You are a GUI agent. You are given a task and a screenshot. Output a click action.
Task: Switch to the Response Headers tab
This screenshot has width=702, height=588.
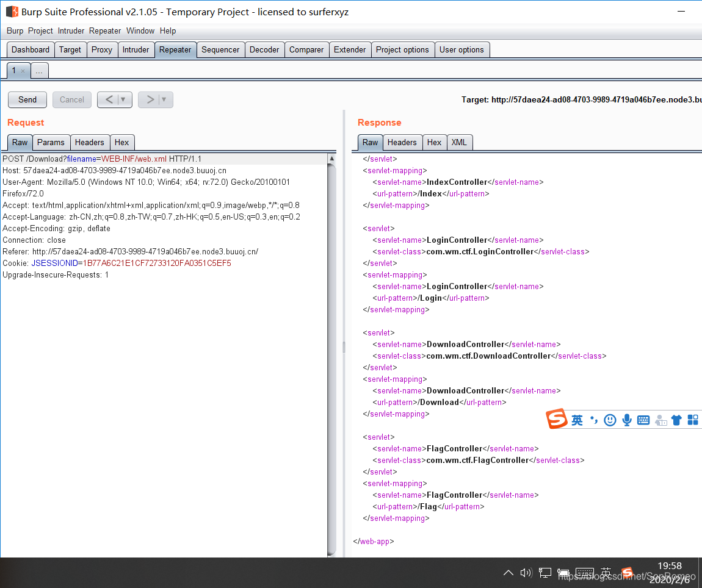[402, 142]
